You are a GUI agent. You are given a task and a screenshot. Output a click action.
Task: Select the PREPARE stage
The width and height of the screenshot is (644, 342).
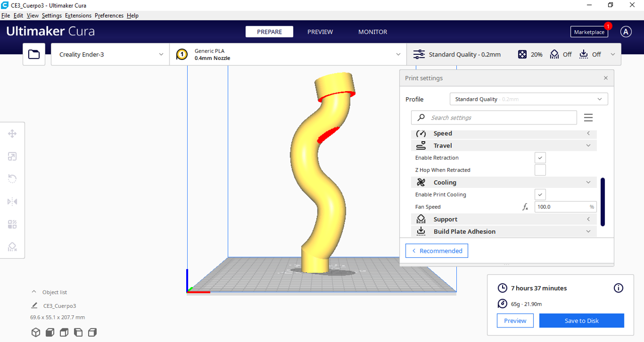[270, 32]
